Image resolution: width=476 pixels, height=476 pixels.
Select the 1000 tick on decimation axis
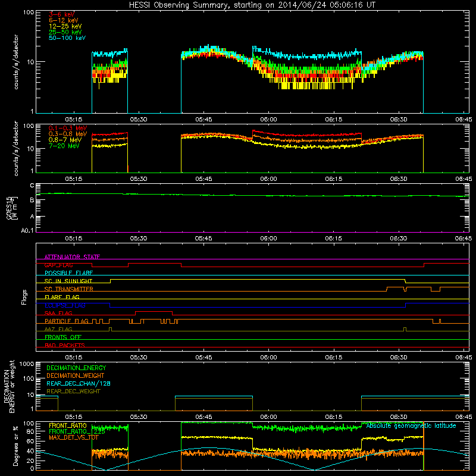(x=26, y=364)
